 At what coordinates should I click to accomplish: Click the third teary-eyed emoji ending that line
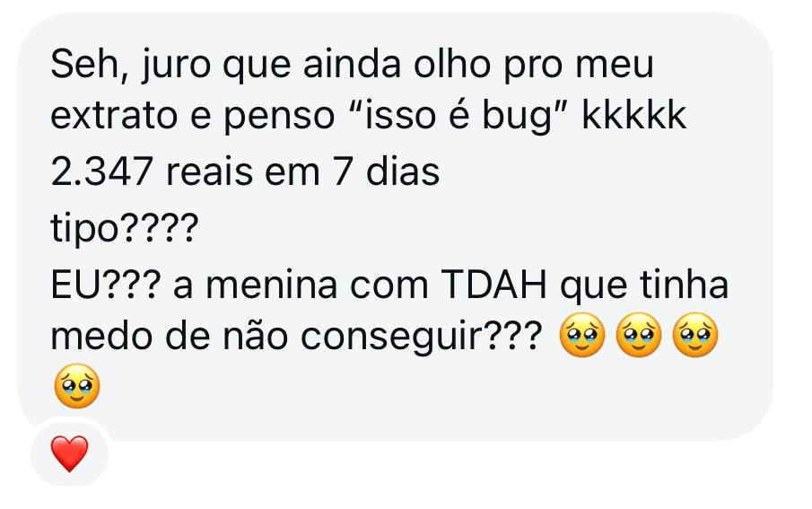coord(695,335)
